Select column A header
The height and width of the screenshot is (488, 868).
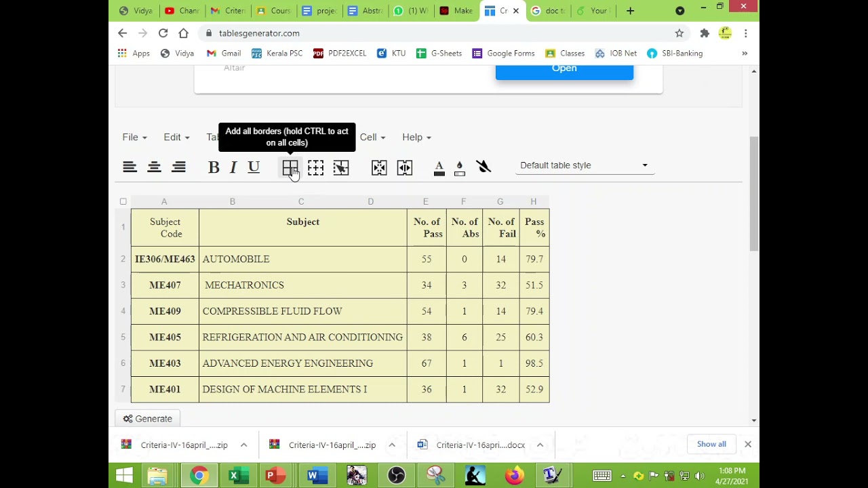[x=164, y=201]
